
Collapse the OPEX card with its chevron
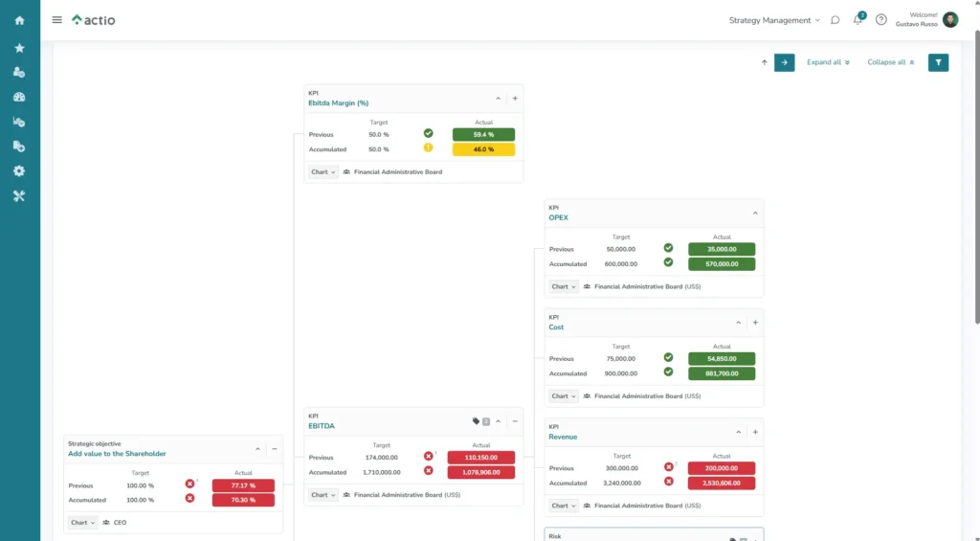(x=755, y=213)
